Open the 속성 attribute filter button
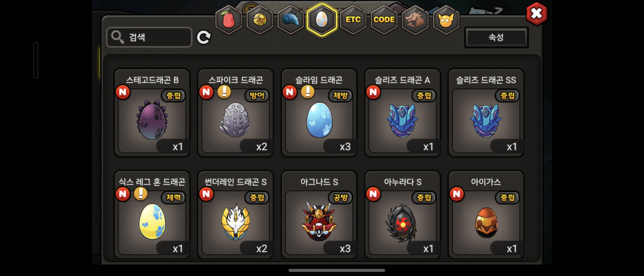Screen dimensions: 644x276 [496, 38]
